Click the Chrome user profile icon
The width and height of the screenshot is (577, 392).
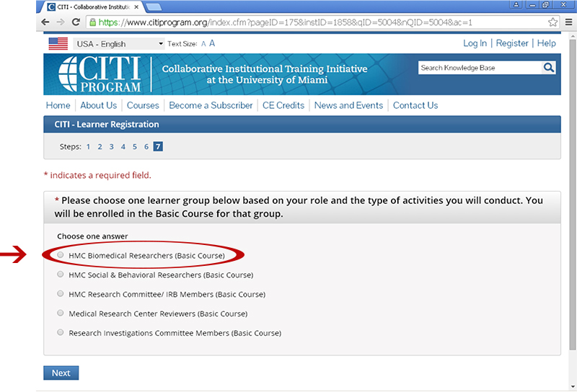[x=516, y=4]
